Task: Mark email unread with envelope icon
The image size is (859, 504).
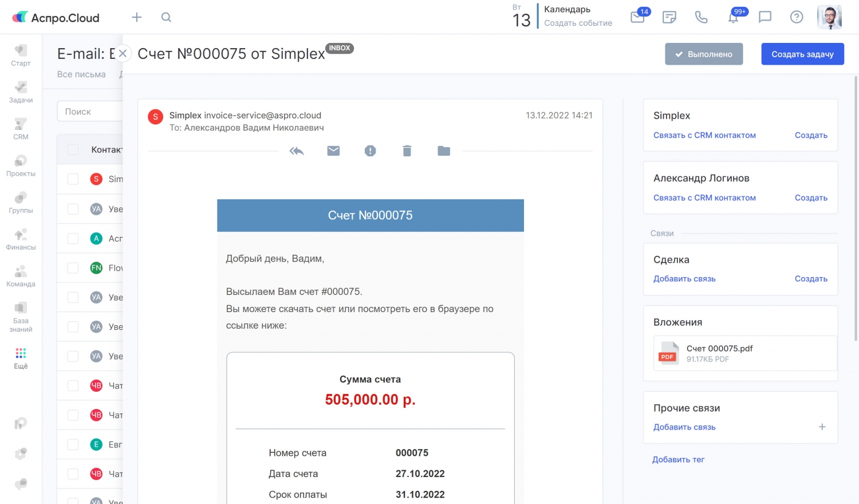Action: click(333, 151)
